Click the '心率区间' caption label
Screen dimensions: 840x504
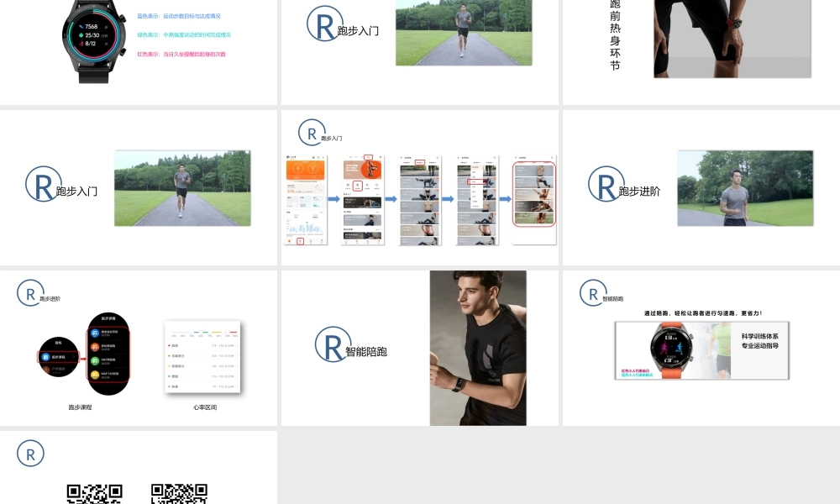coord(204,407)
